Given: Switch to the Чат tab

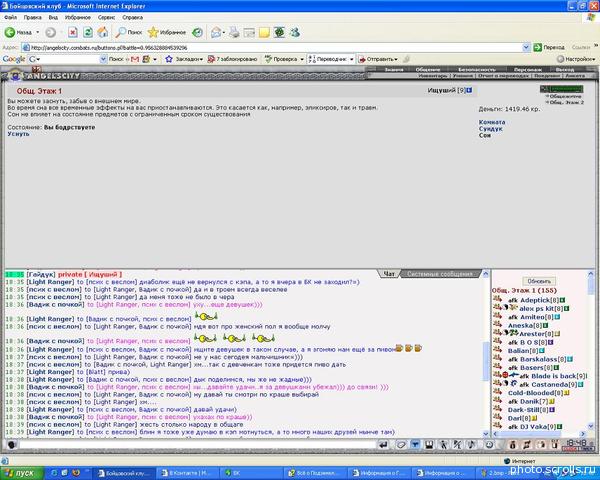Looking at the screenshot, I should tap(389, 274).
